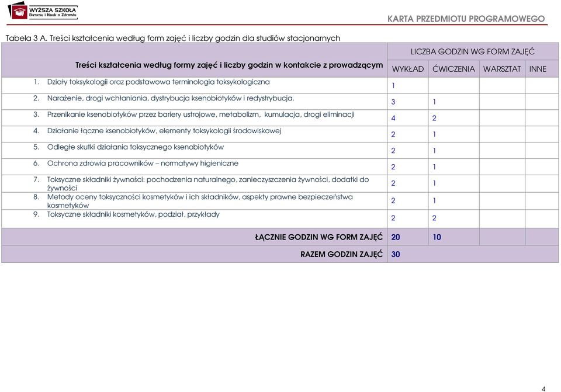This screenshot has height=392, width=561.
Task: Click WYKŁAD value 2 for Ochrona zdrowia row
Action: (393, 167)
